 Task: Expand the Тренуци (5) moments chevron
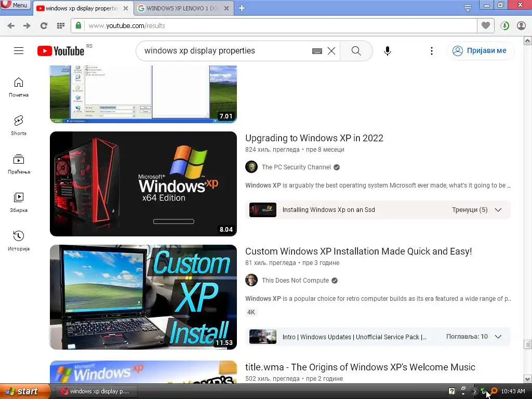click(x=498, y=210)
